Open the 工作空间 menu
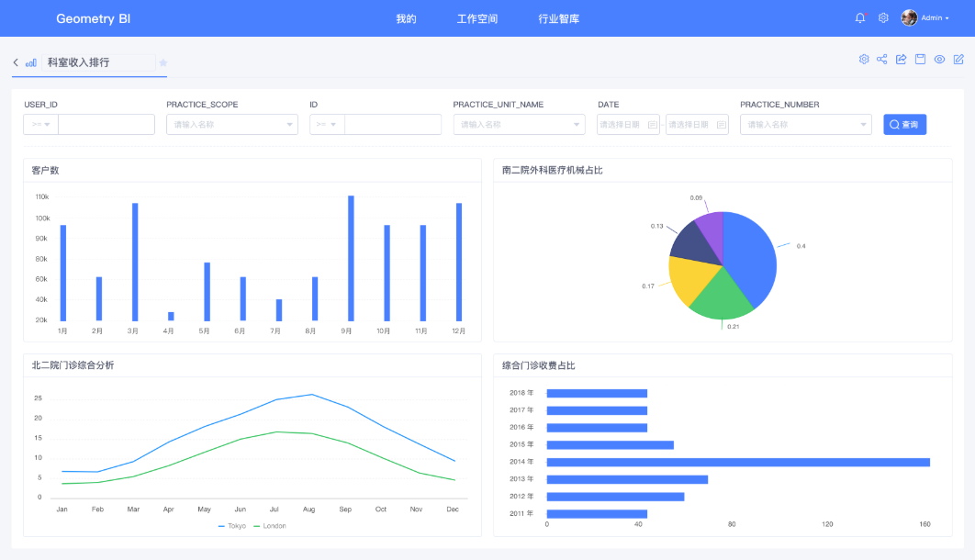Viewport: 975px width, 560px height. click(476, 18)
